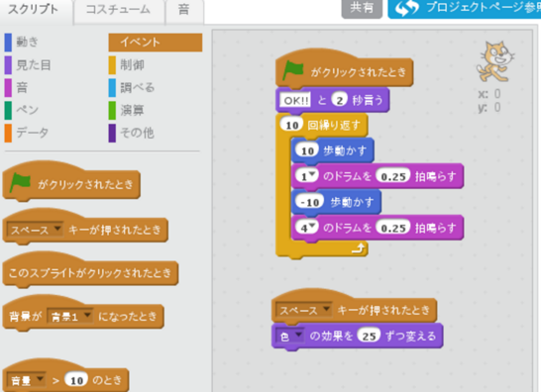The image size is (541, 392).
Task: Click the 共有 button
Action: pos(362,8)
